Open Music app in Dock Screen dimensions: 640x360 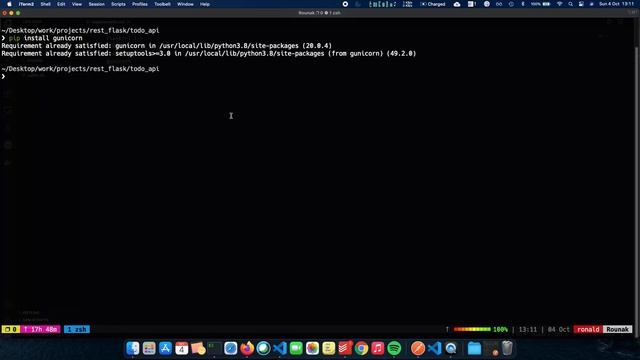[x=378, y=348]
